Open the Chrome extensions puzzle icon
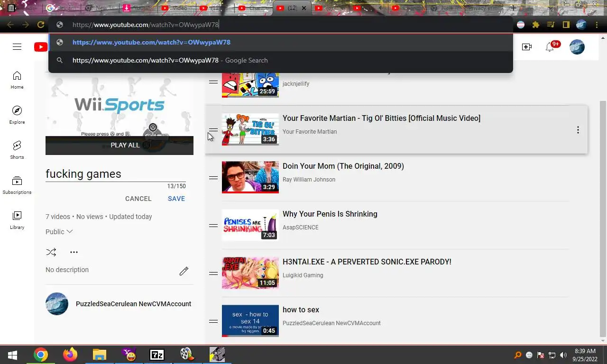 pos(536,25)
